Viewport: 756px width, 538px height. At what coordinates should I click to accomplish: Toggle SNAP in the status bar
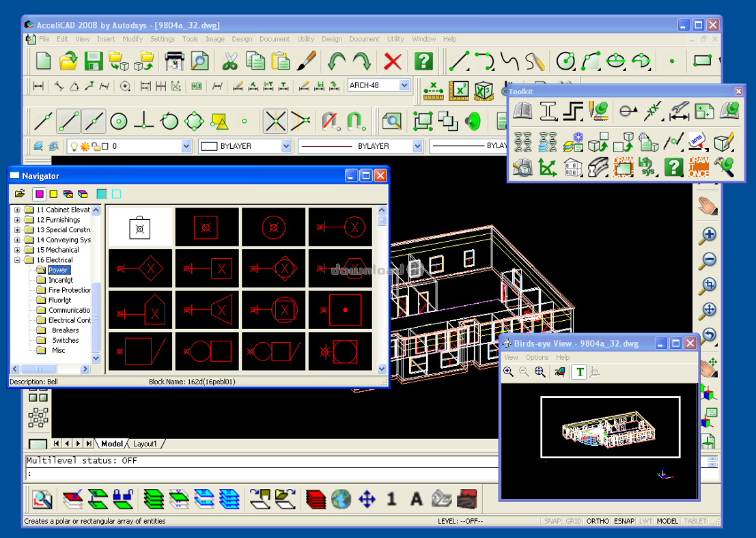point(552,521)
